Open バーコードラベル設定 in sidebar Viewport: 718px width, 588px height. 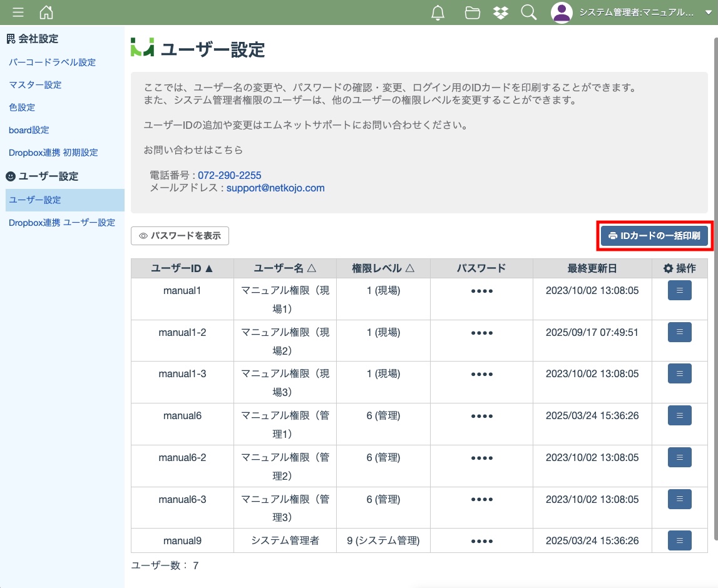pyautogui.click(x=53, y=63)
